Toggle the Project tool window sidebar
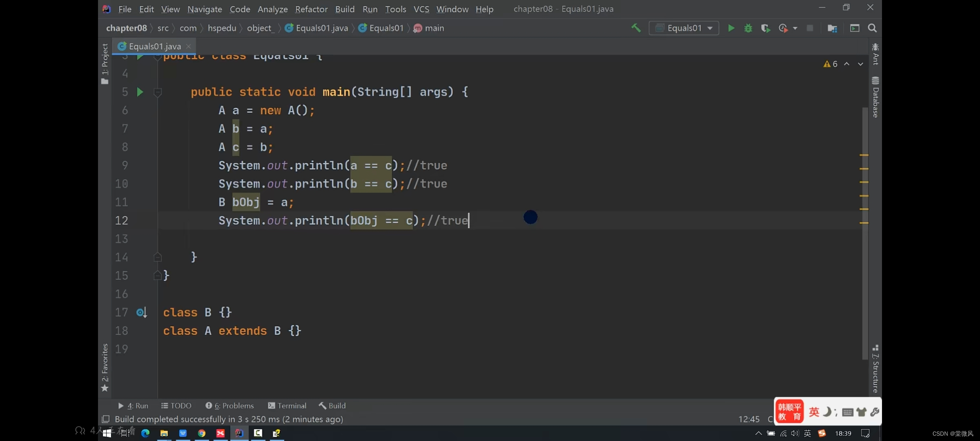This screenshot has height=441, width=980. pyautogui.click(x=105, y=63)
